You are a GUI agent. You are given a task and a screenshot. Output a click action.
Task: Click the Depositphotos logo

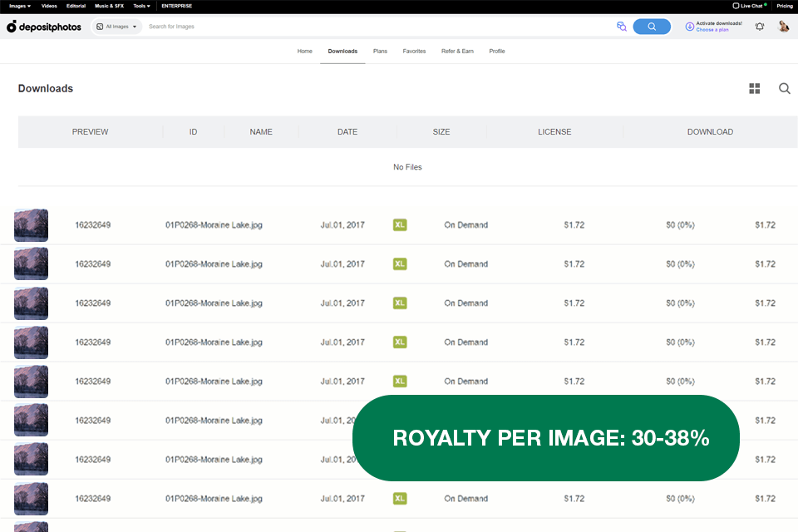pos(44,27)
